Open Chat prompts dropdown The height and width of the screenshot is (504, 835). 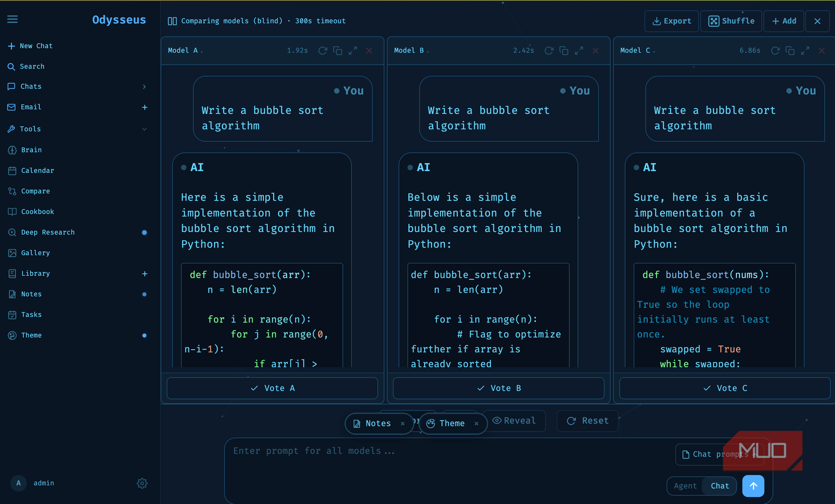click(x=719, y=454)
